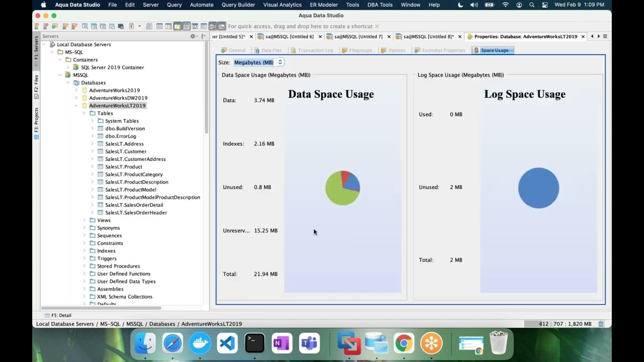Expand the SalesLT.Customer table node

pos(92,151)
